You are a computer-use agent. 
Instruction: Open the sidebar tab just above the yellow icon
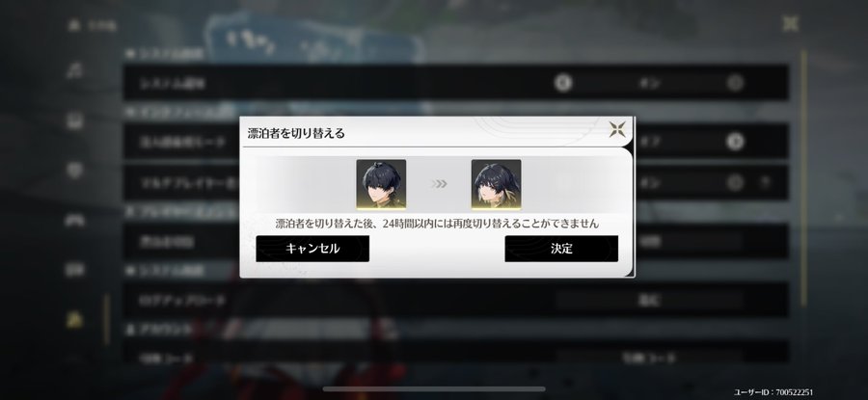point(74,270)
